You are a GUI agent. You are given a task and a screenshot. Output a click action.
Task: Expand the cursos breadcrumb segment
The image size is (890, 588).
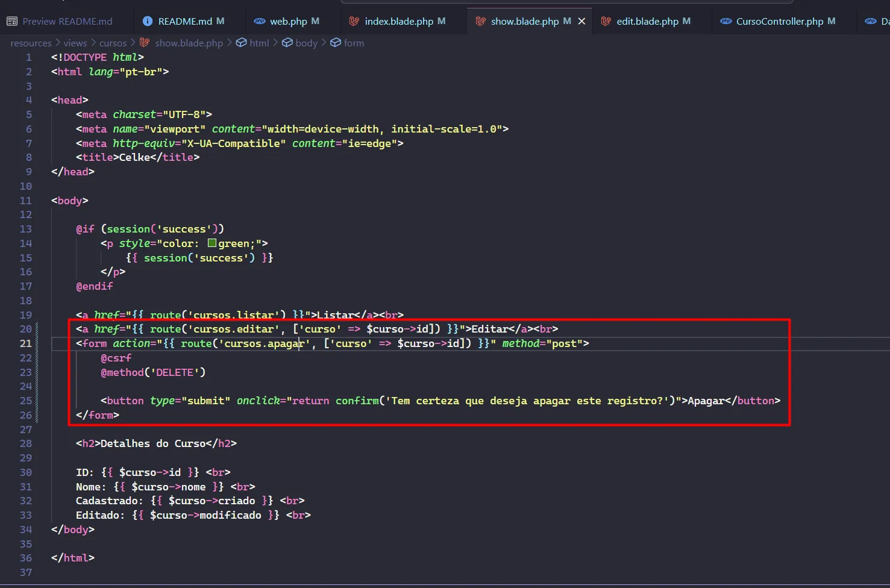click(113, 43)
